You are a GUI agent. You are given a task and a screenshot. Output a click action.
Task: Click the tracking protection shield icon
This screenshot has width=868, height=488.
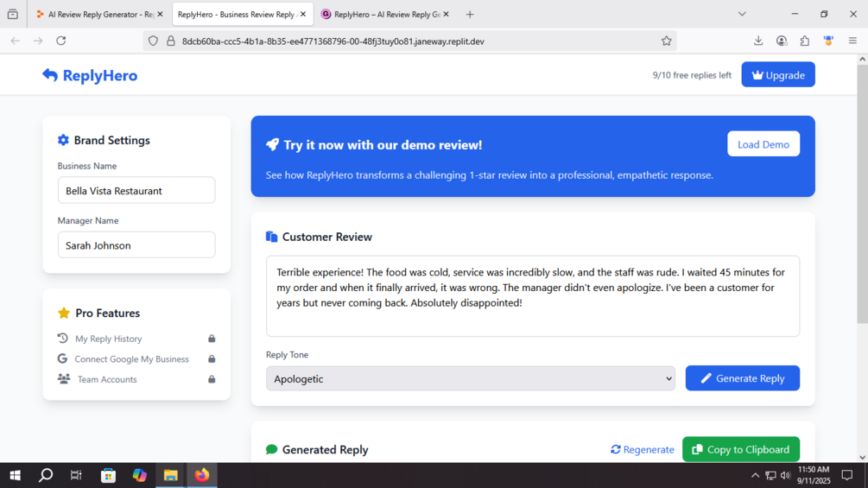(x=154, y=41)
